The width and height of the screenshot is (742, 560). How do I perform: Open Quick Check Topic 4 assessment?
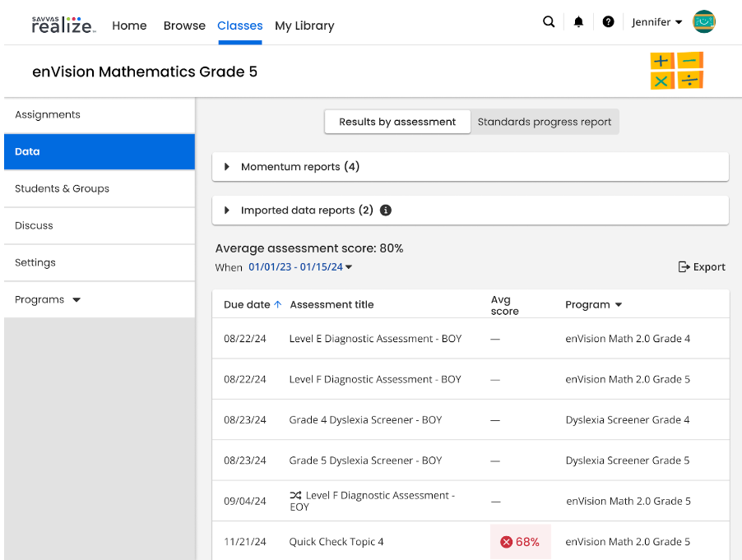336,542
